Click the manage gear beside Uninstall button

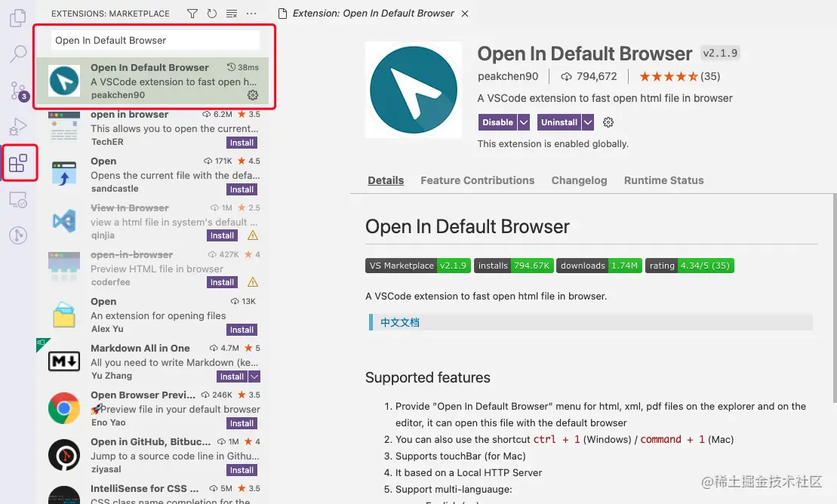[608, 122]
